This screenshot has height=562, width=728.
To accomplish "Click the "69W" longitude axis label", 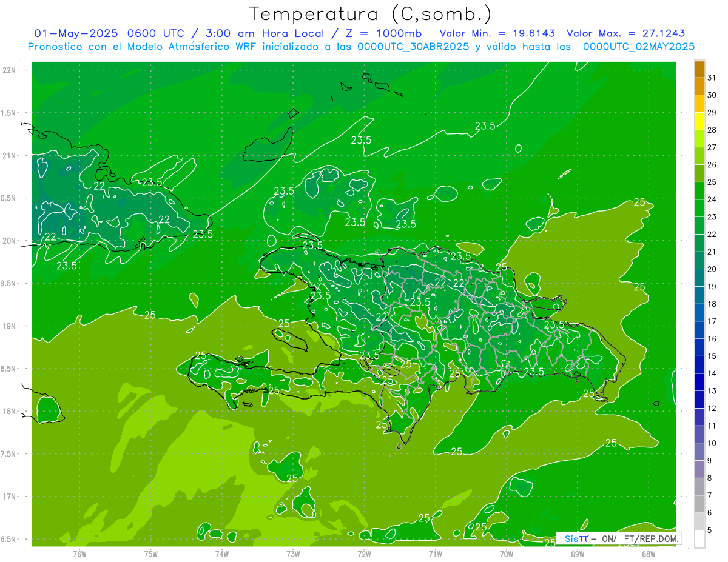I will (578, 554).
